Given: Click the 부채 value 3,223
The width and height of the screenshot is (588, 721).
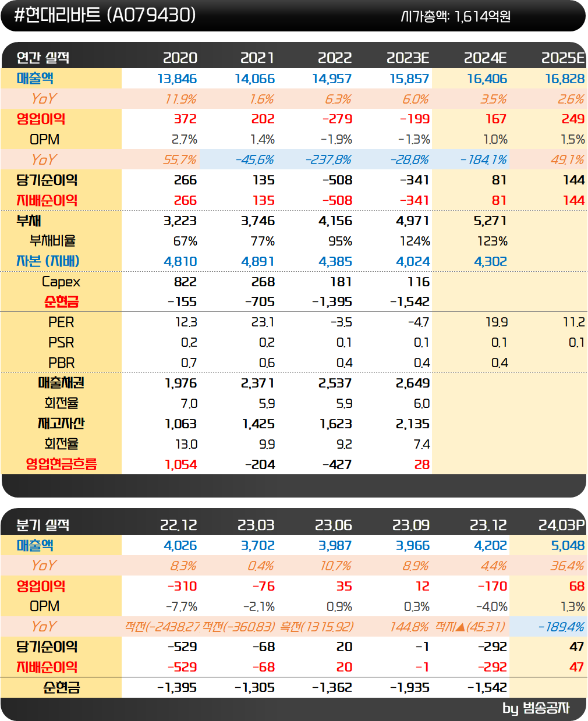Looking at the screenshot, I should [180, 221].
